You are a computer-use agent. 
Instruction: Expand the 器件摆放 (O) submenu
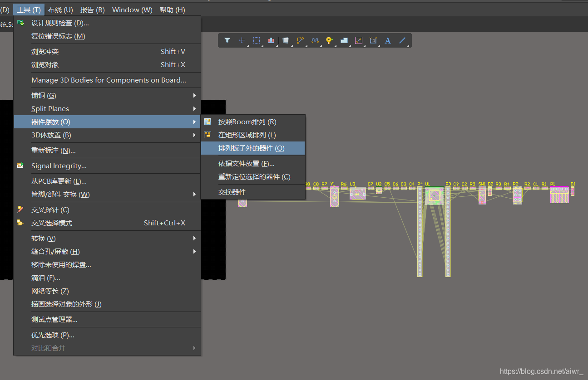click(107, 122)
